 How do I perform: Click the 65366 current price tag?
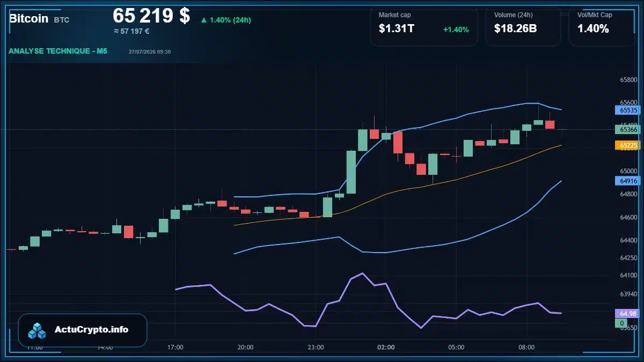coord(628,129)
